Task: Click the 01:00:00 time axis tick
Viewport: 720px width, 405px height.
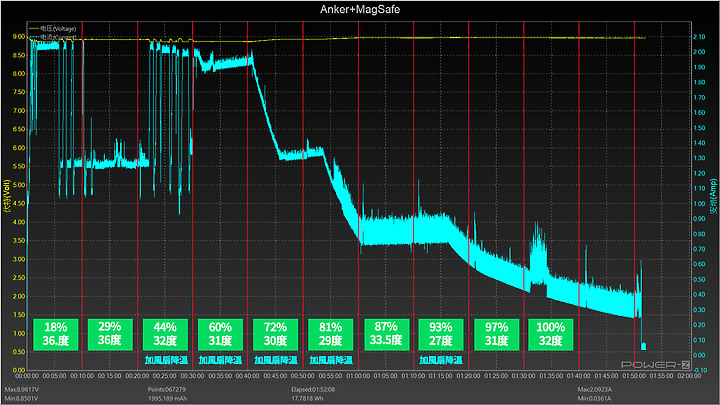Action: 358,376
